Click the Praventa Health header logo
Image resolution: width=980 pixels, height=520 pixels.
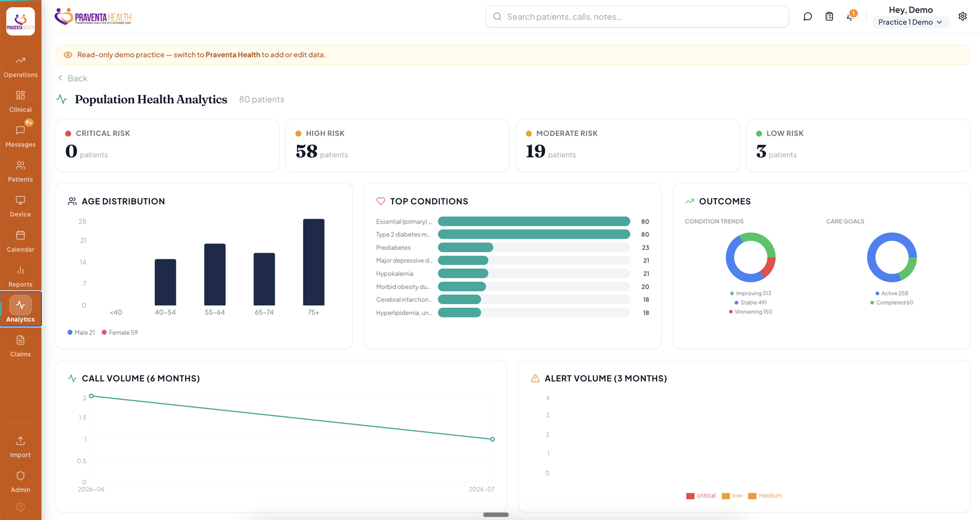coord(93,16)
